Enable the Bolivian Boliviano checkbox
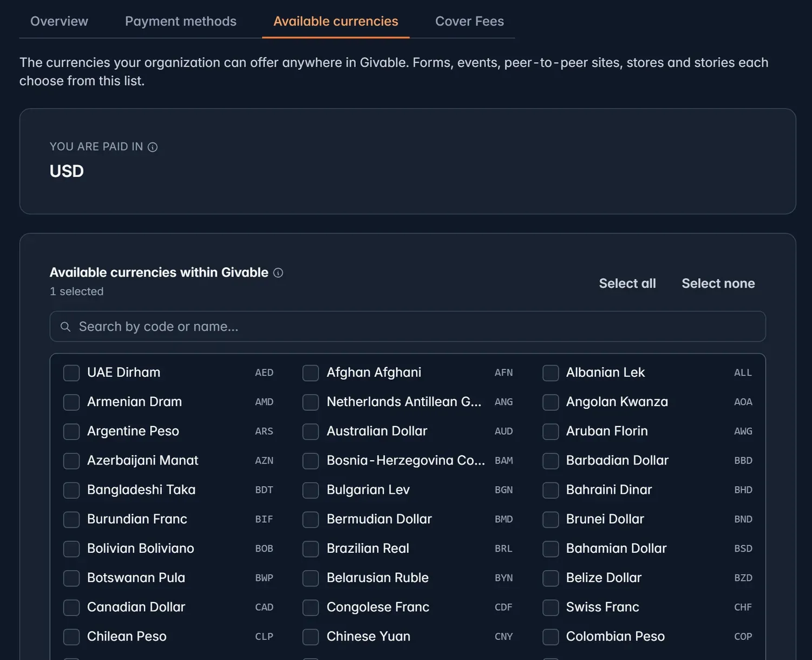The height and width of the screenshot is (660, 812). tap(71, 549)
